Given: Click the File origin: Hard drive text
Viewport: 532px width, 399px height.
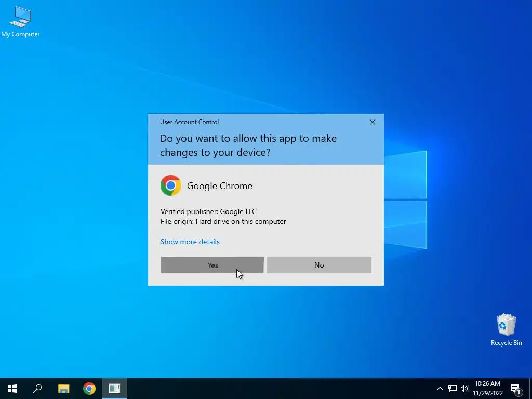Looking at the screenshot, I should (223, 221).
